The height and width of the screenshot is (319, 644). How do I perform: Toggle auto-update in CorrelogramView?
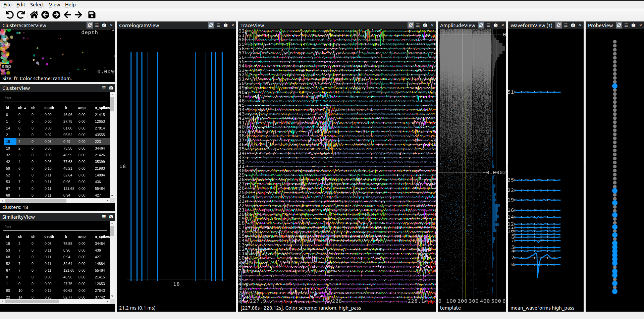(x=211, y=25)
